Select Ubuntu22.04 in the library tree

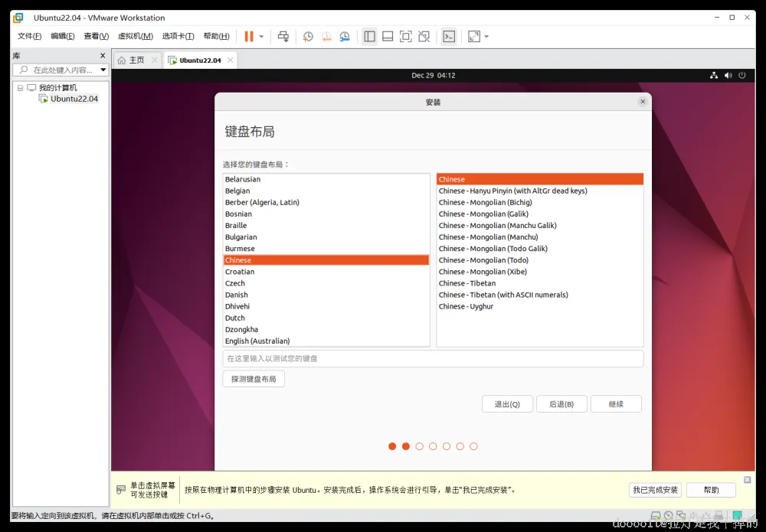tap(74, 99)
